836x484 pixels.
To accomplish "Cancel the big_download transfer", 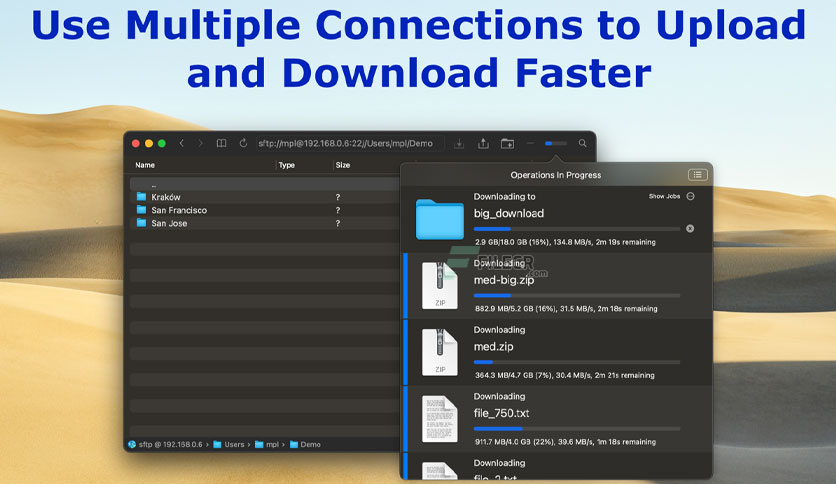I will (x=690, y=229).
